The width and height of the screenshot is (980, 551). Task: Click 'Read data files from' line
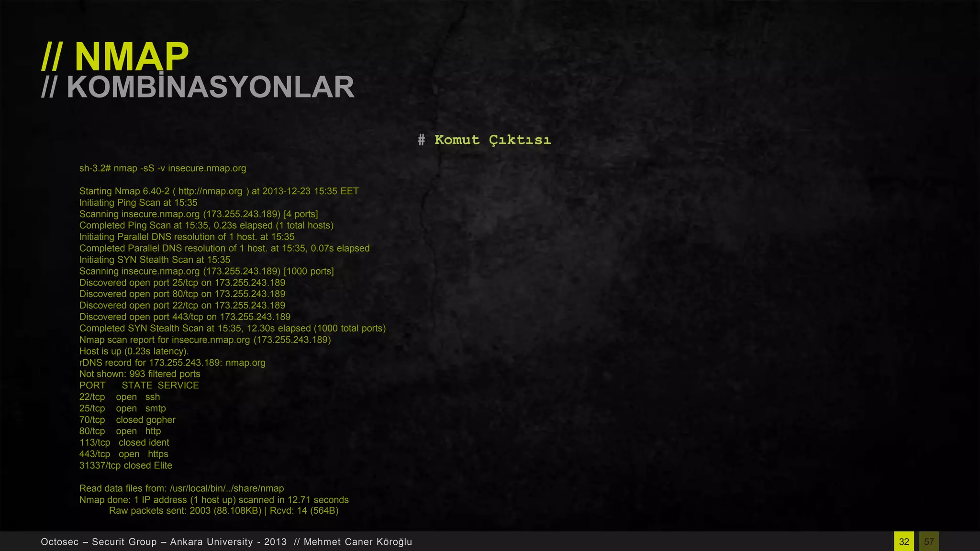pos(182,489)
